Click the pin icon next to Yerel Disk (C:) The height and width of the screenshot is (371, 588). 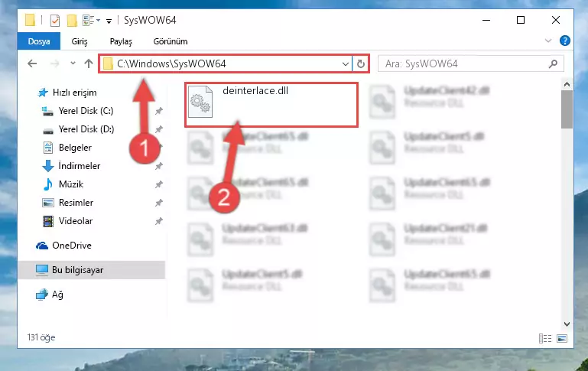159,111
